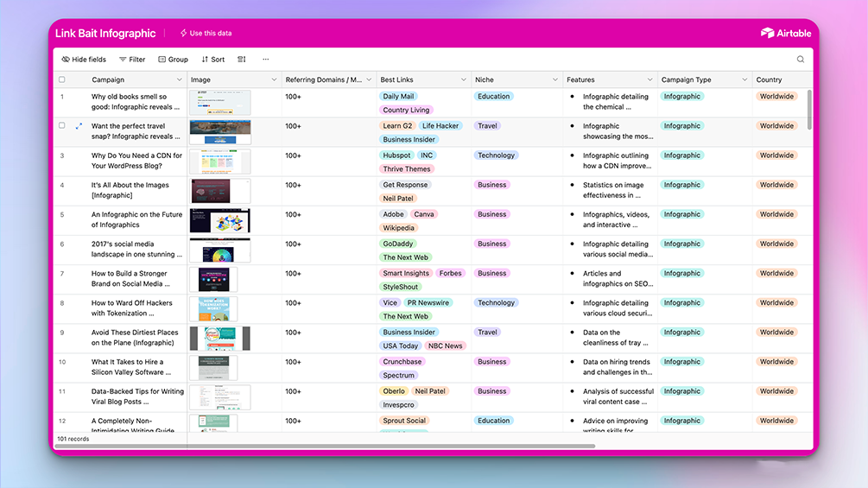868x488 pixels.
Task: Click the Country Living tag
Action: tap(406, 110)
